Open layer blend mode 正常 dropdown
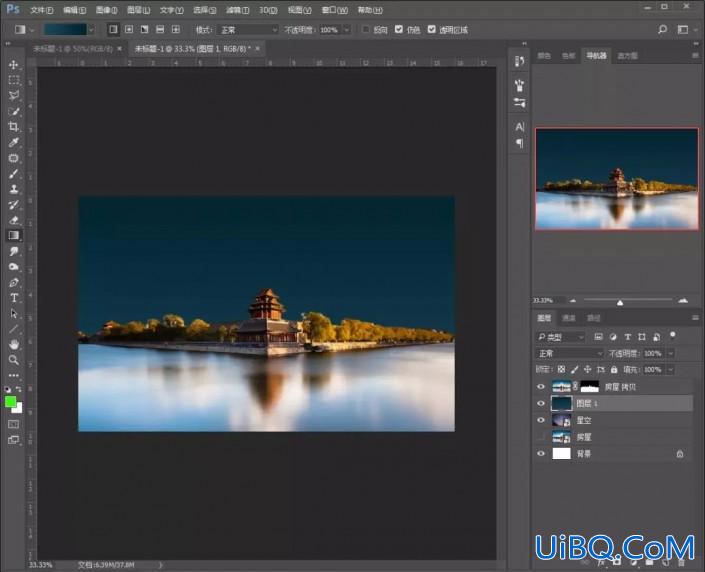 coord(569,353)
